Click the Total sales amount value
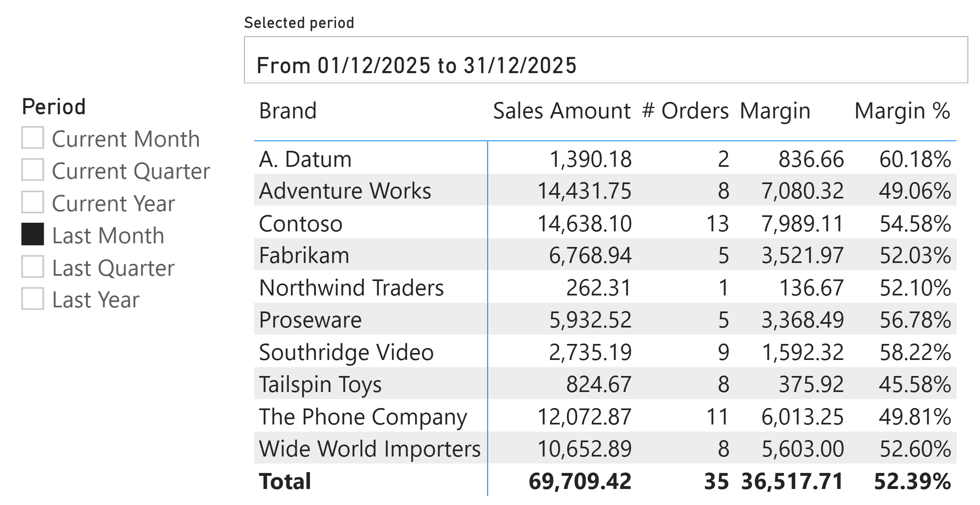Image resolution: width=980 pixels, height=505 pixels. click(580, 481)
